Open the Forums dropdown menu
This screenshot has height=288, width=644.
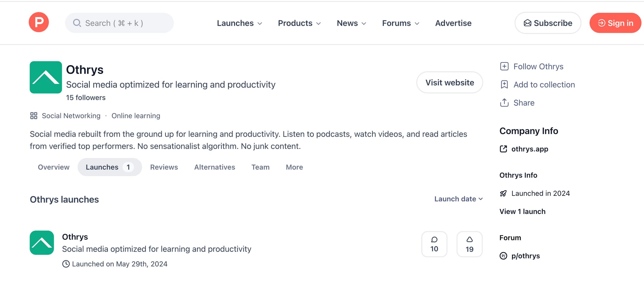[x=401, y=23]
